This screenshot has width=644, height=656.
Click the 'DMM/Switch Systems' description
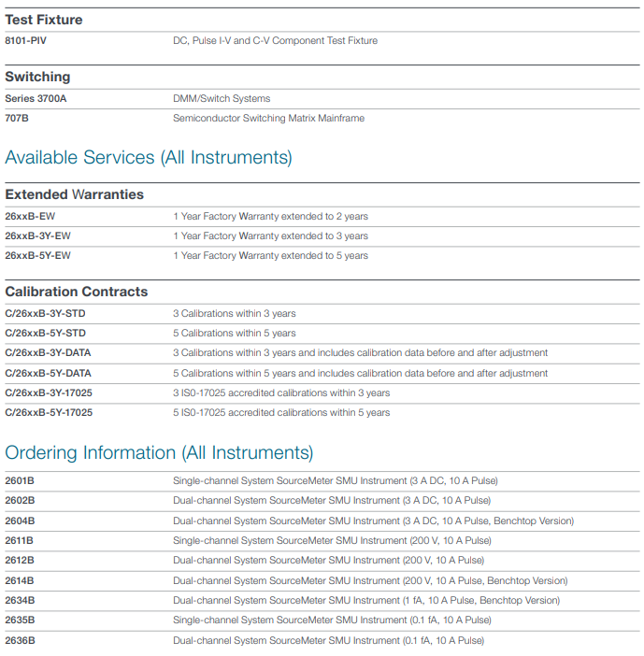pyautogui.click(x=222, y=98)
